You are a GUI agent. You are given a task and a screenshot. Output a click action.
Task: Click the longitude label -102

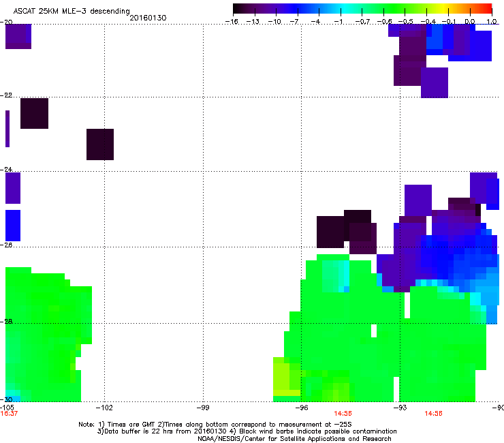click(x=104, y=408)
